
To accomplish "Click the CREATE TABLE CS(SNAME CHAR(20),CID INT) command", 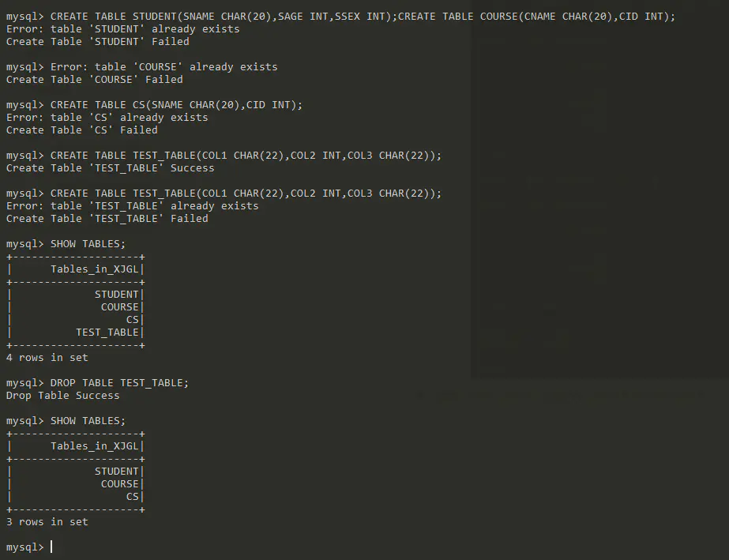I will tap(176, 105).
